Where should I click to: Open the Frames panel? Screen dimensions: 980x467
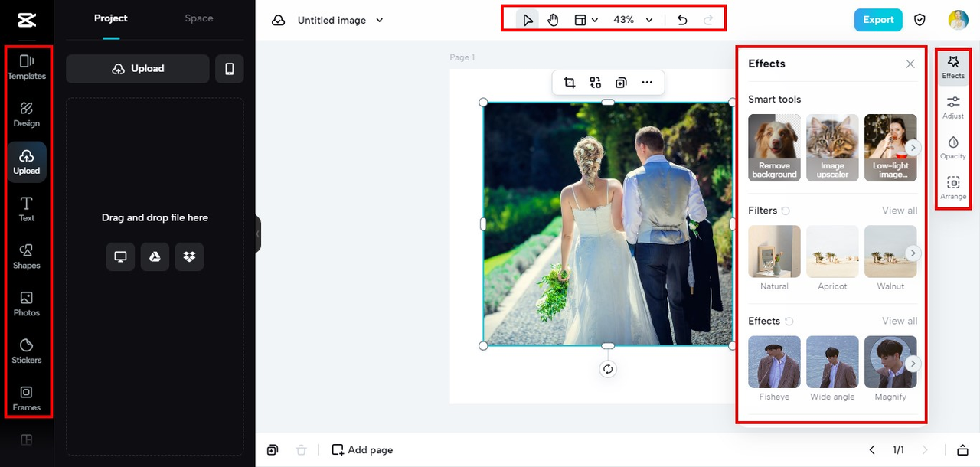[27, 399]
